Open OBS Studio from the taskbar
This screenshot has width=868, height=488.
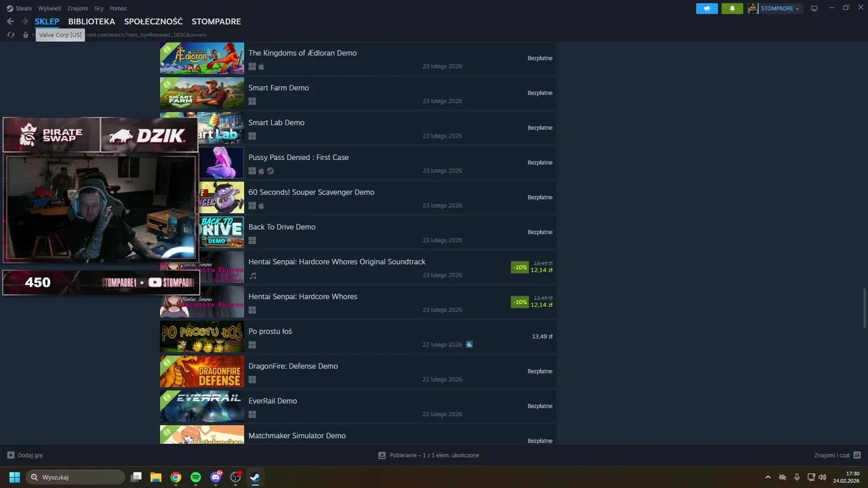point(235,477)
